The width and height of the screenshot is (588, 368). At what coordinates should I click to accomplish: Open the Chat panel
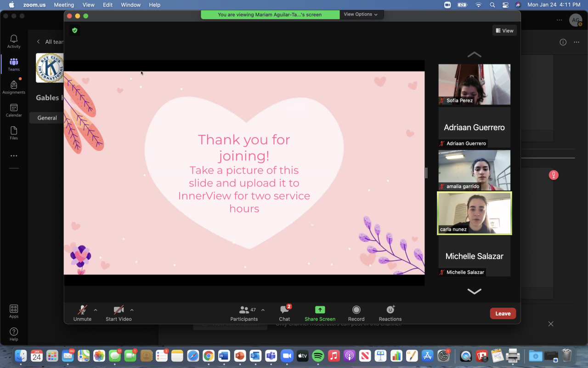point(284,313)
